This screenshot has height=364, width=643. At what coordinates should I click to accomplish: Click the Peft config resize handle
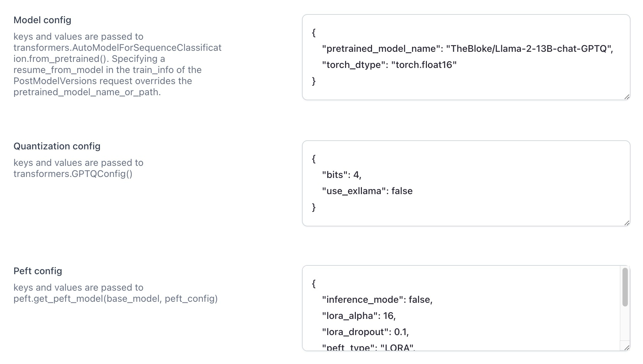(627, 348)
